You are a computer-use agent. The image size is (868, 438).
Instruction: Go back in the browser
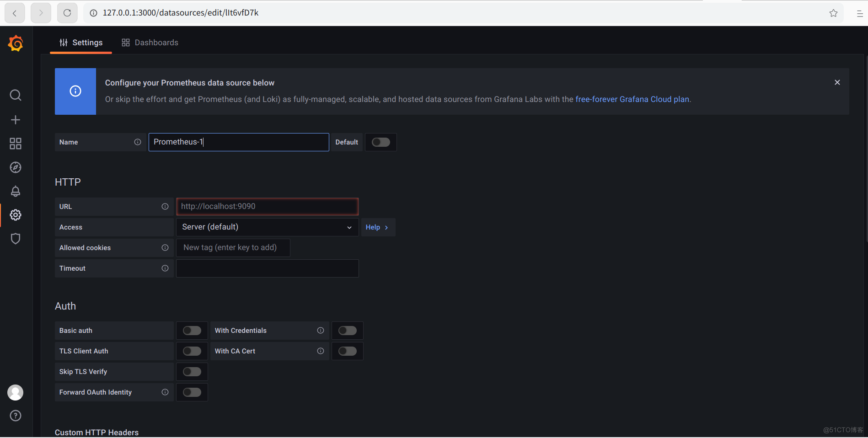[x=15, y=13]
